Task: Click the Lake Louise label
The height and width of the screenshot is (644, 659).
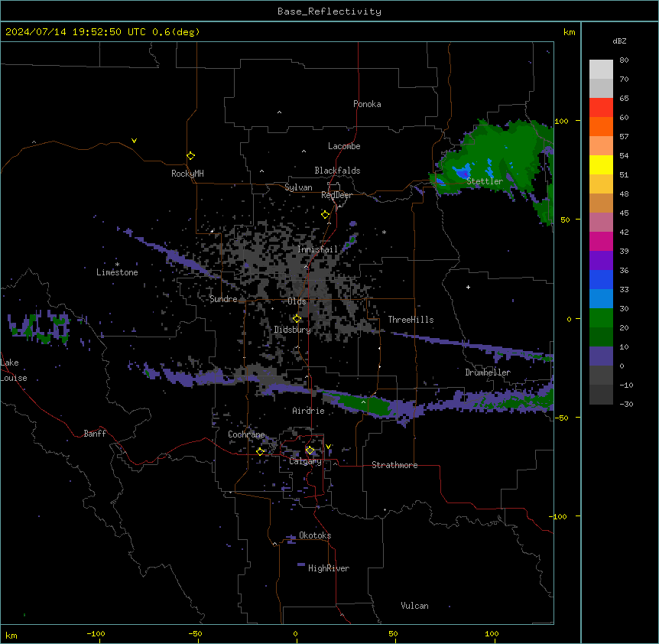Action: point(13,370)
